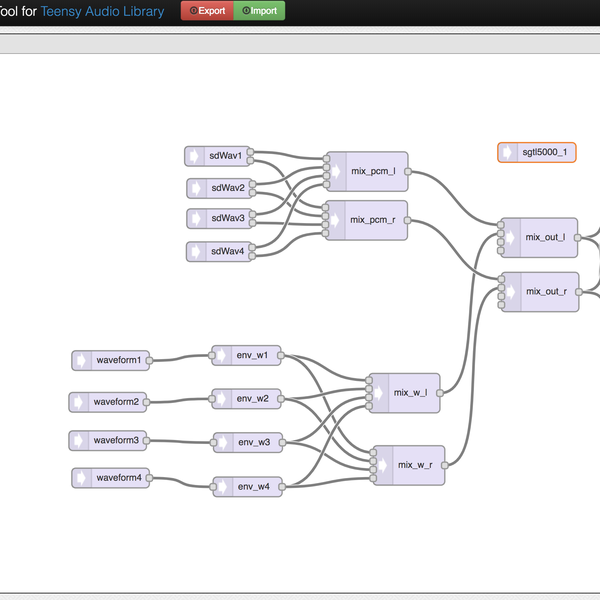This screenshot has width=600, height=600.
Task: Click the output port of mix_pcm_r
Action: [408, 220]
